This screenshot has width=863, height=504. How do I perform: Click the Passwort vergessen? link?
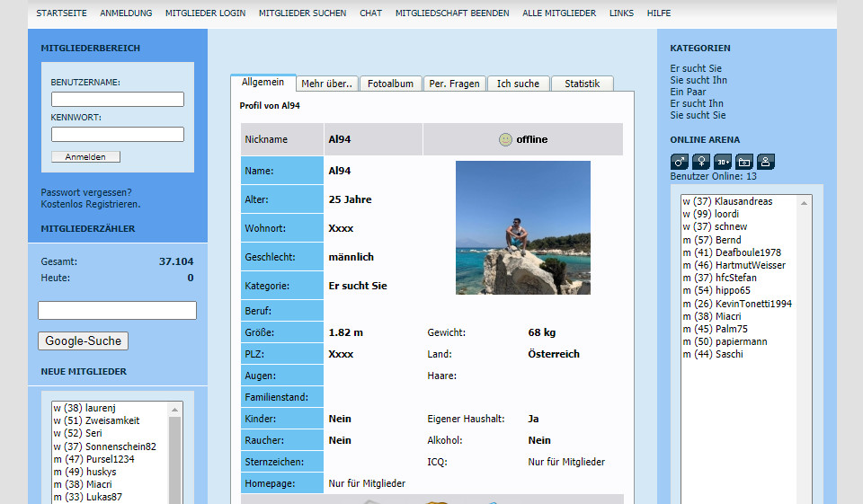[86, 192]
